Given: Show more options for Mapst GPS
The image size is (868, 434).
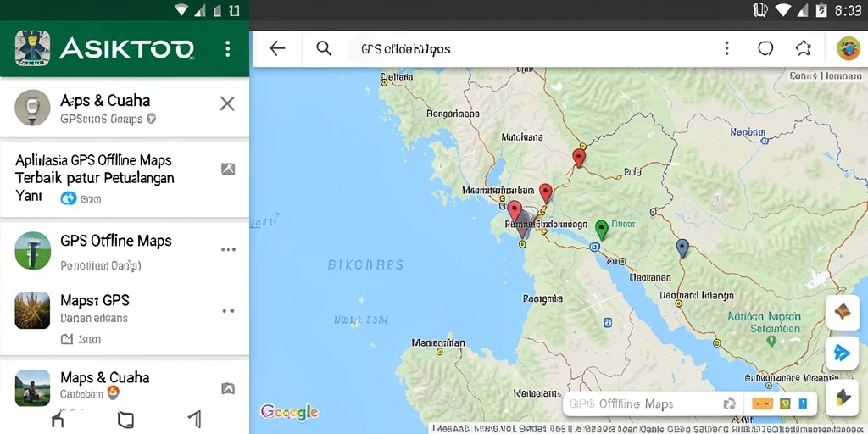Looking at the screenshot, I should point(228,311).
